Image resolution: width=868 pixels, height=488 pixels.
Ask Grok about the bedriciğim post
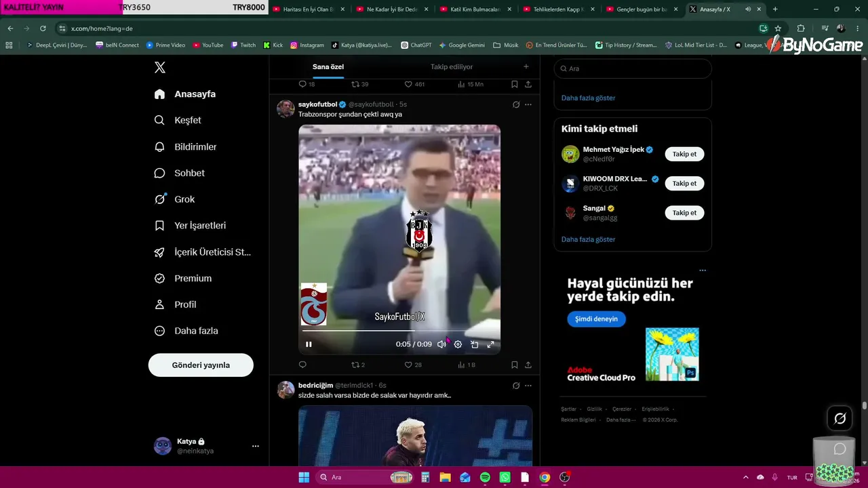click(516, 386)
